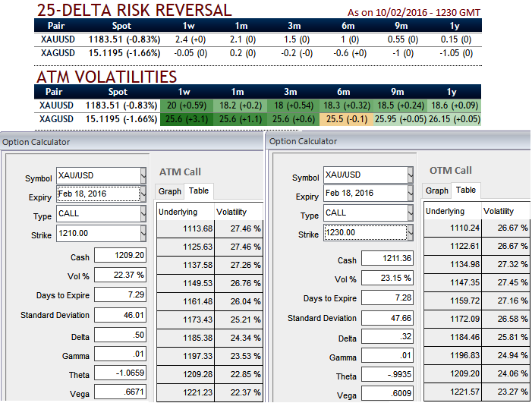Screen dimensions: 532x403
Task: Click the Standard Deviation field showing 46.01
Action: (x=120, y=314)
